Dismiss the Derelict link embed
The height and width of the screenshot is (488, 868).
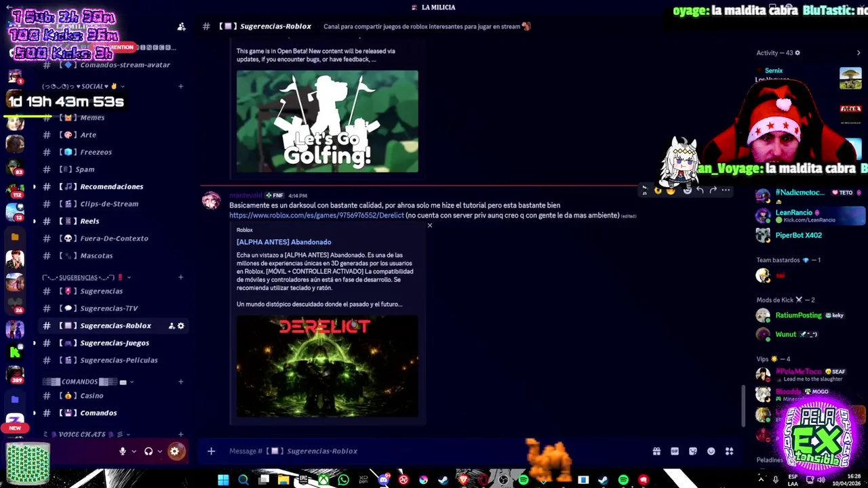429,225
